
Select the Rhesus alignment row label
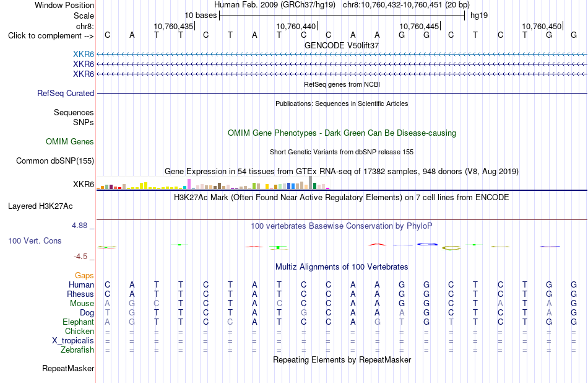[x=80, y=294]
